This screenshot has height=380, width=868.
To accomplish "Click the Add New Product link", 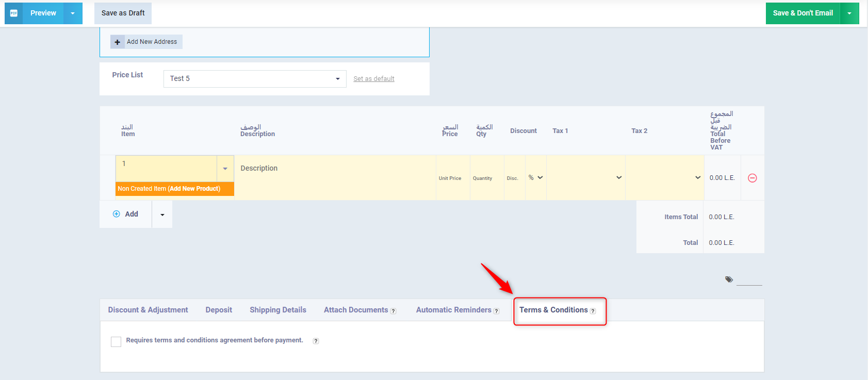I will tap(194, 189).
